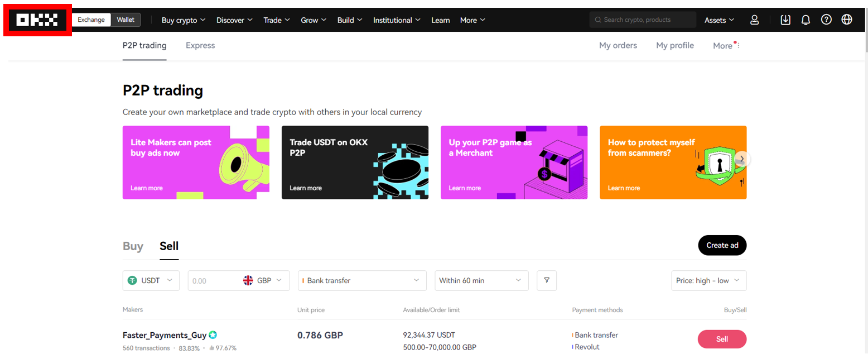This screenshot has width=868, height=354.
Task: Expand the top navigation More menu
Action: (472, 20)
